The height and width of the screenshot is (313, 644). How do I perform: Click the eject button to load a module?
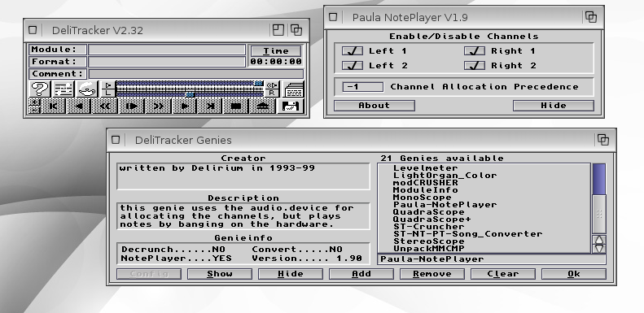(x=263, y=107)
